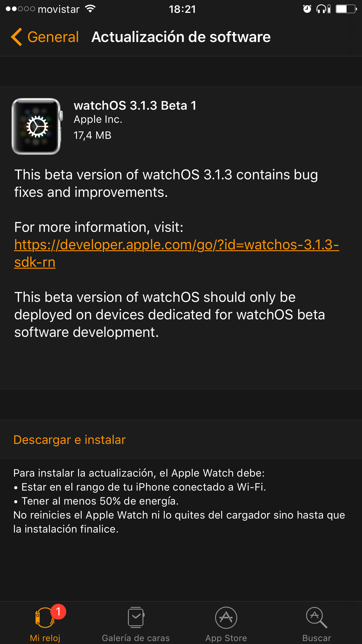The height and width of the screenshot is (644, 362).
Task: Switch to Galería de caras tab
Action: (136, 638)
